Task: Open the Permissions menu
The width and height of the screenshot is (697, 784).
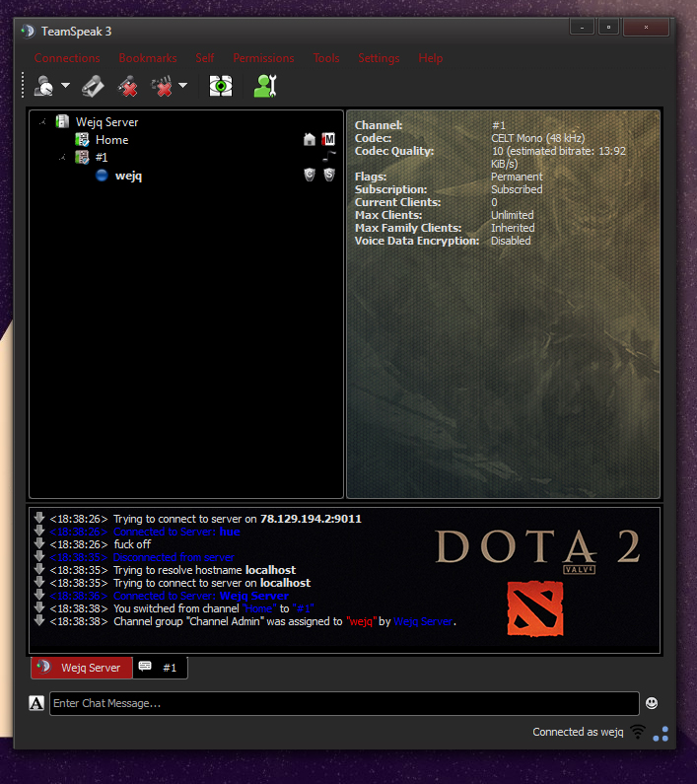Action: tap(263, 58)
